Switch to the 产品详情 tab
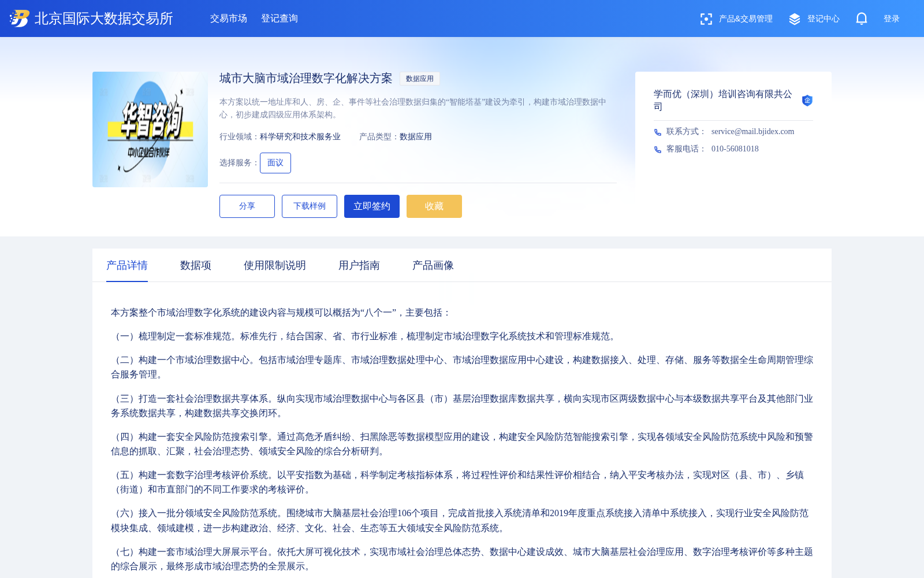Screen dimensions: 924x578 click(127, 265)
